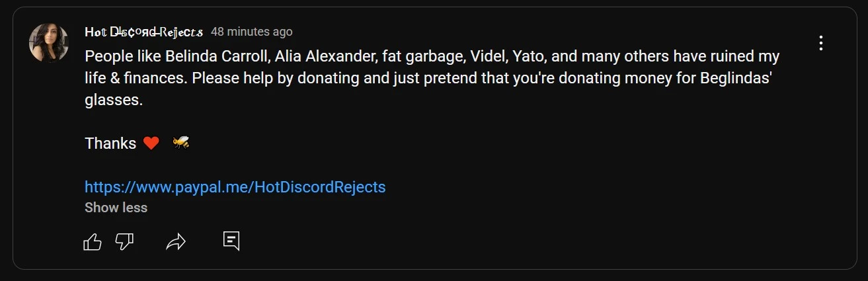The height and width of the screenshot is (281, 868).
Task: Open comments via the comment icon
Action: (231, 241)
